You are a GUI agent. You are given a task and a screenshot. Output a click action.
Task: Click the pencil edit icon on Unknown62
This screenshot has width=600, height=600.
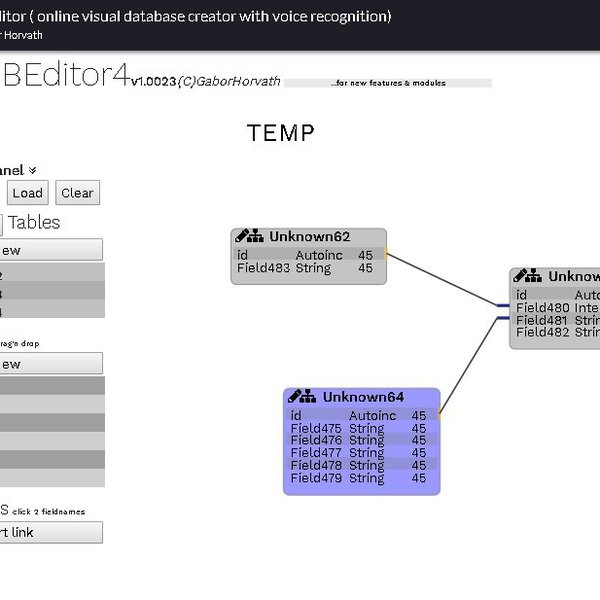pyautogui.click(x=242, y=236)
